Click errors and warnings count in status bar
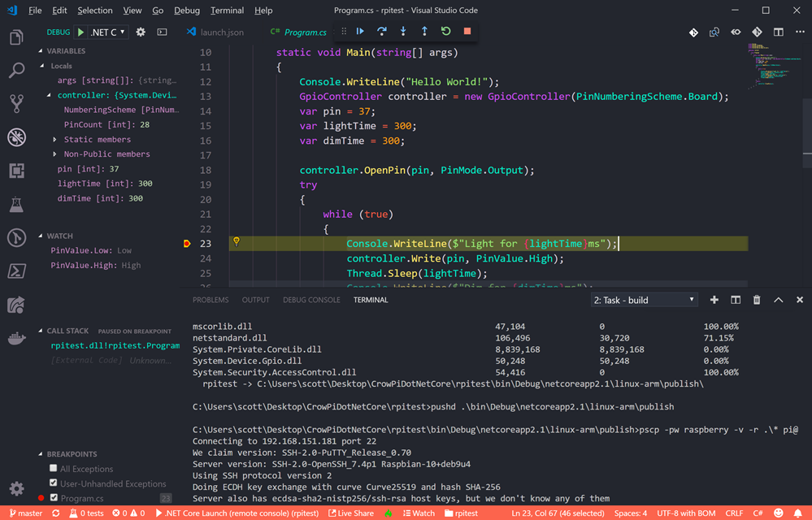This screenshot has height=520, width=812. [x=129, y=513]
